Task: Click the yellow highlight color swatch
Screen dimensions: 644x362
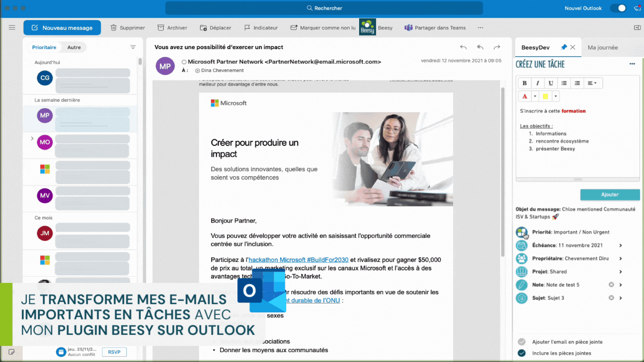Action: 545,96
